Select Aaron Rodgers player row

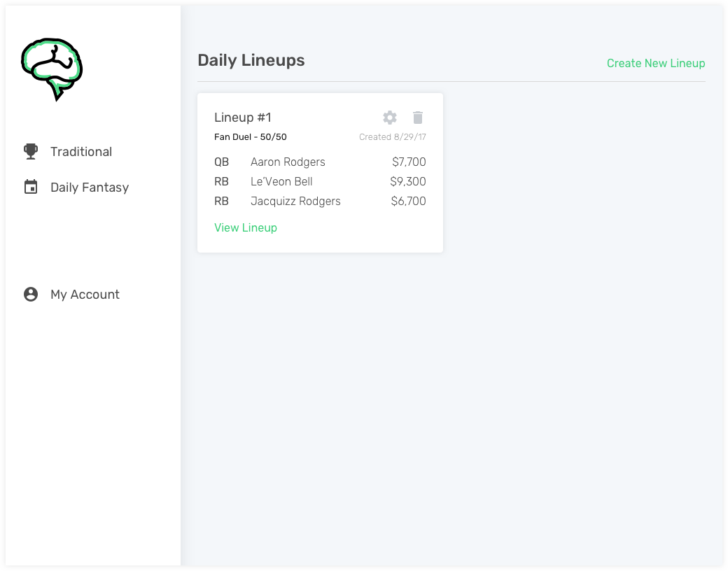[x=320, y=162]
